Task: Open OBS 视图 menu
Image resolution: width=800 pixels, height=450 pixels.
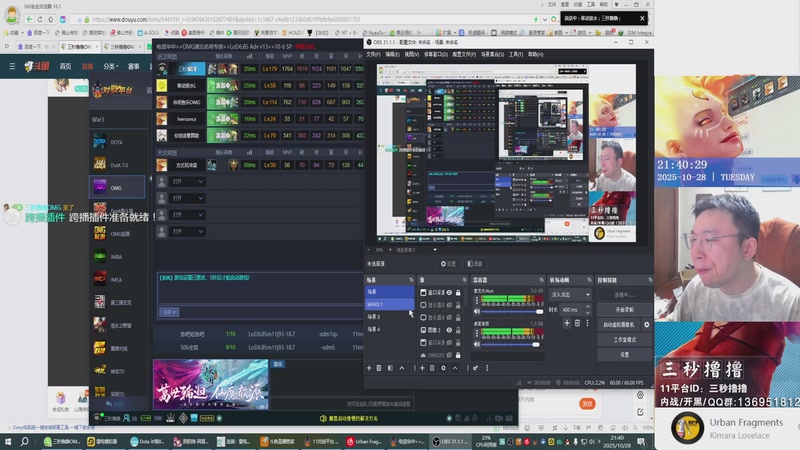Action: pos(411,54)
